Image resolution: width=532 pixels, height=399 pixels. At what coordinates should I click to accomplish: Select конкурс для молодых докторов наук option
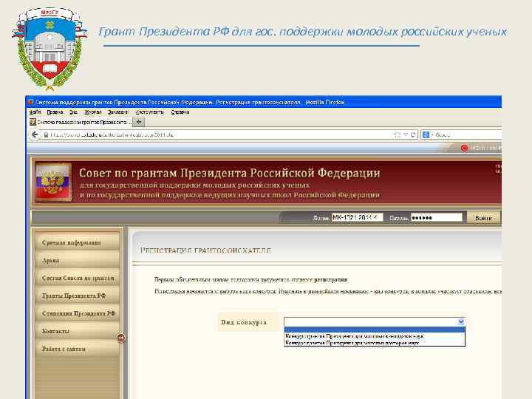[375, 343]
